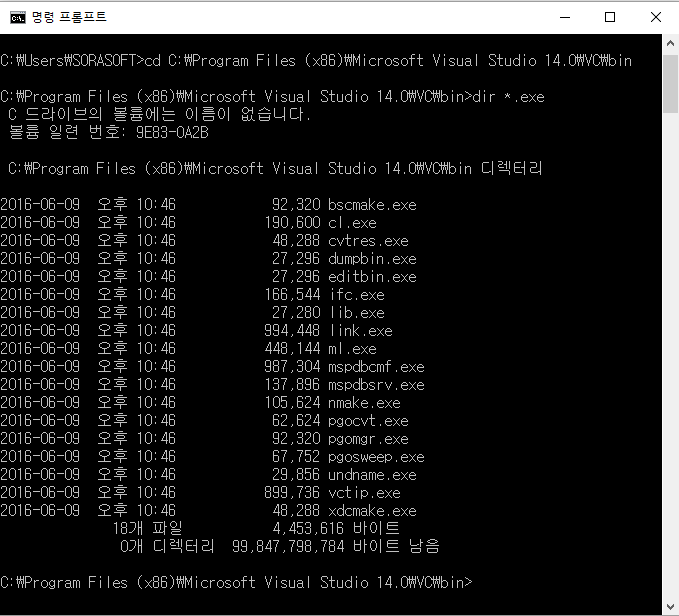679x616 pixels.
Task: Click the bottom empty command prompt line
Action: point(236,583)
